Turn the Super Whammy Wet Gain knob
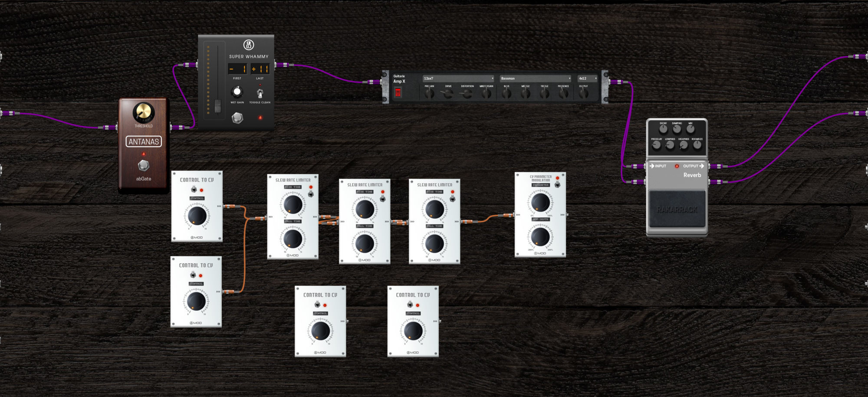The width and height of the screenshot is (868, 397). (x=237, y=92)
